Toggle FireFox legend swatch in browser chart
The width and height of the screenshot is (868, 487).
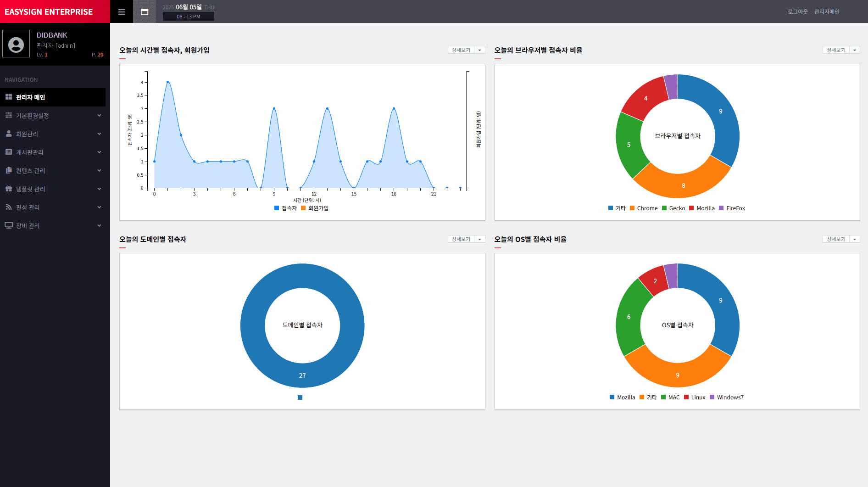[721, 208]
